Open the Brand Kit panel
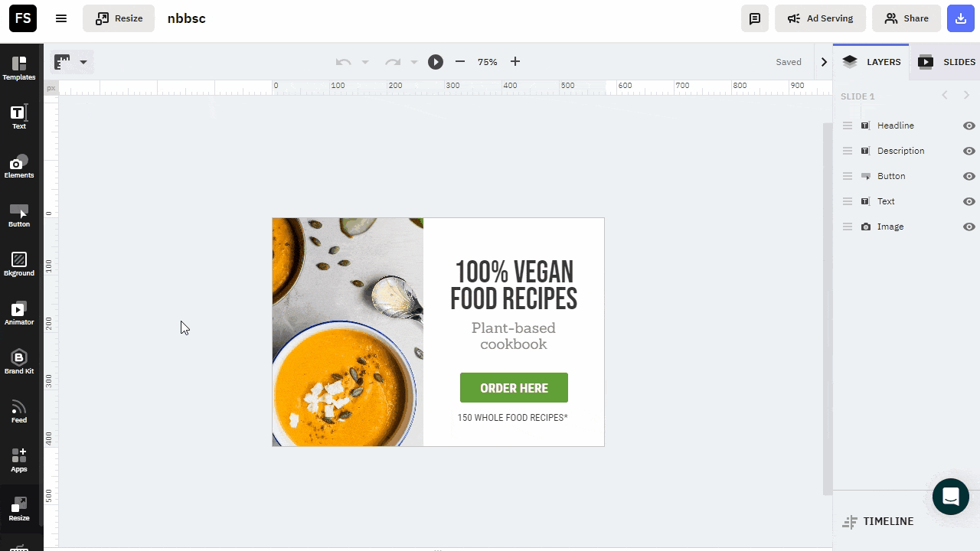 (19, 362)
